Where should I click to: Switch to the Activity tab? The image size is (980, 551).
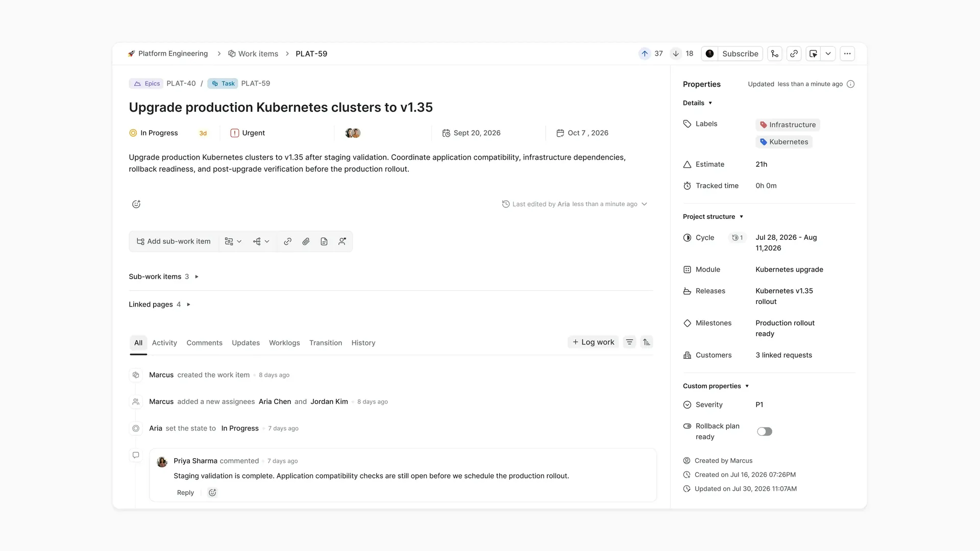pyautogui.click(x=164, y=343)
